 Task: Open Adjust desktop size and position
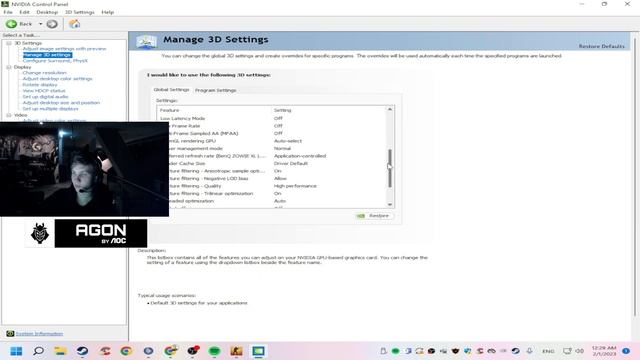[61, 103]
